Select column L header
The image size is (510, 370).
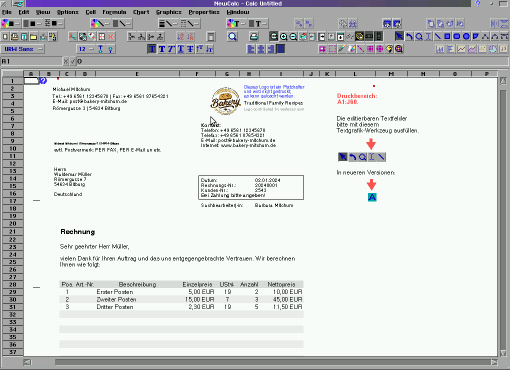355,74
